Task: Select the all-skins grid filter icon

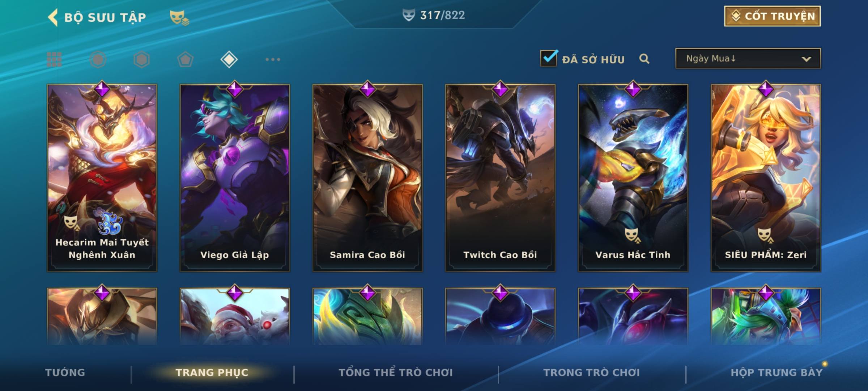Action: pos(54,59)
